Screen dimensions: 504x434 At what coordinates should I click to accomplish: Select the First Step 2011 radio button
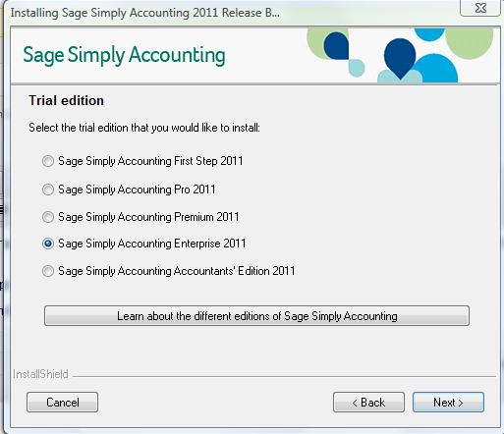48,161
